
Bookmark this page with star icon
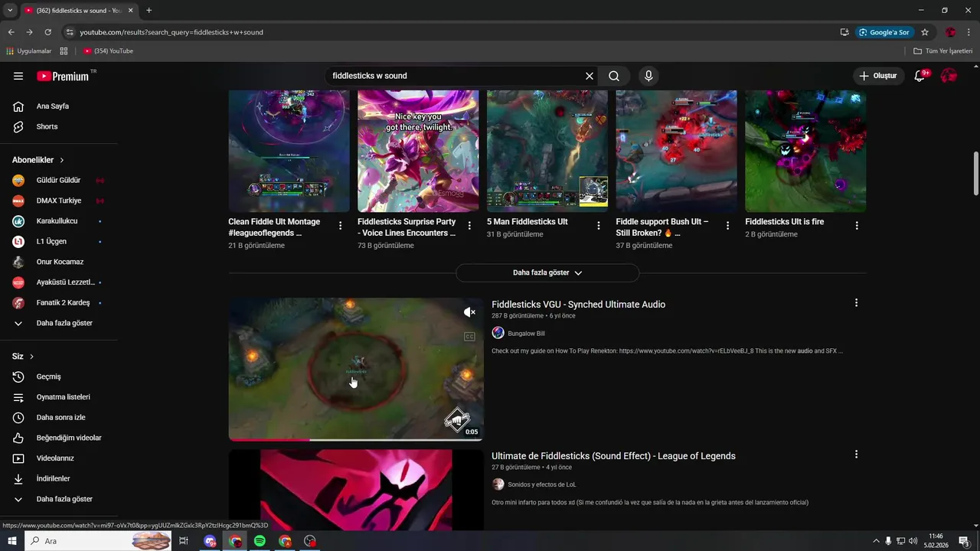(925, 32)
